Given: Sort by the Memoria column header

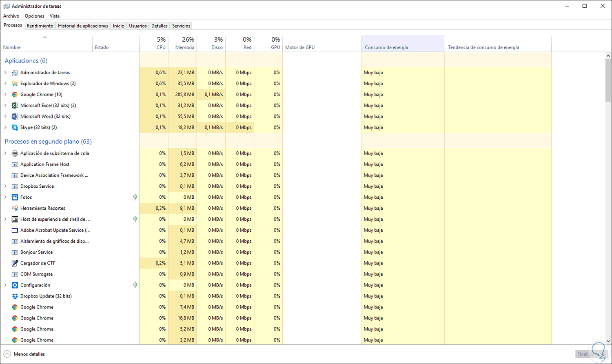Looking at the screenshot, I should pyautogui.click(x=182, y=43).
